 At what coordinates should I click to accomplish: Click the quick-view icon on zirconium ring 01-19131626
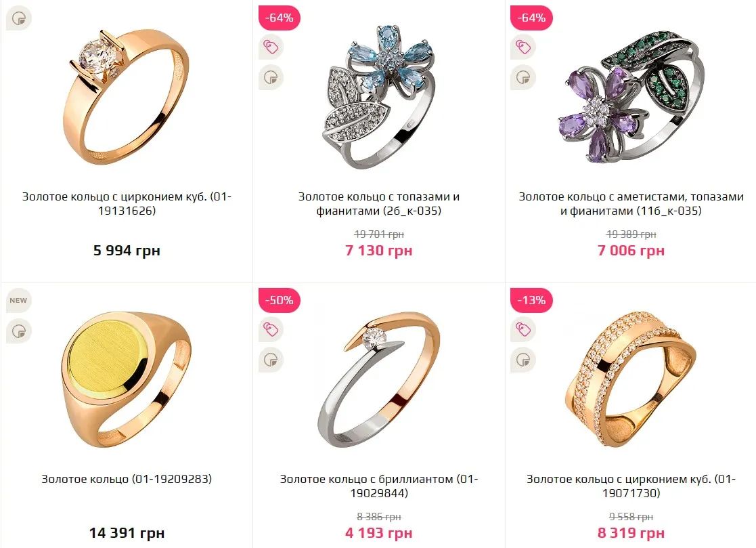[x=19, y=19]
